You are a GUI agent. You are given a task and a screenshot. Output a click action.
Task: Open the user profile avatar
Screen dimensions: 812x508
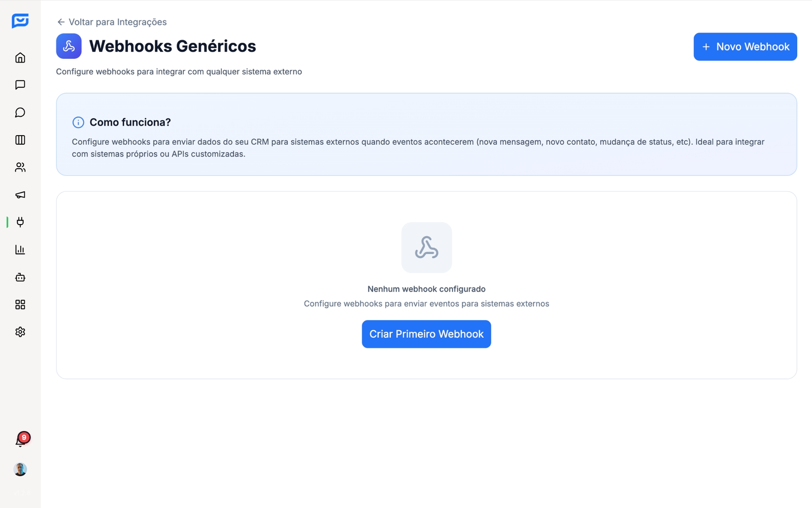click(x=20, y=469)
